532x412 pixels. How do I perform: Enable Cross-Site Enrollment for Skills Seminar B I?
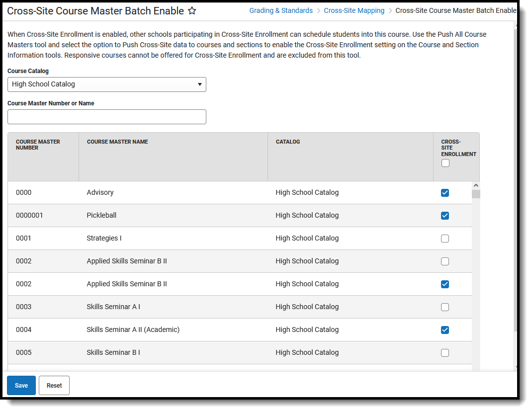445,353
